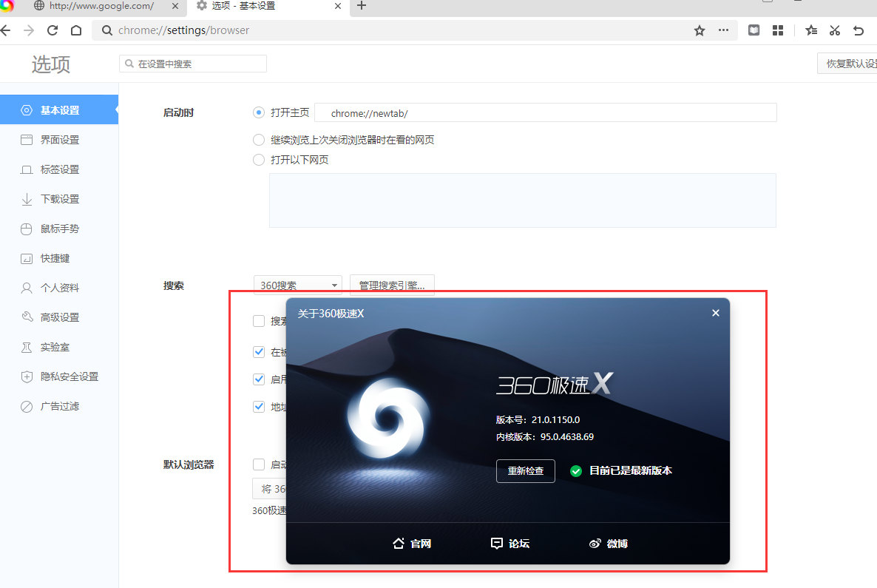Screen dimensions: 877x588
Task: Open the 论坛 link in dialog
Action: coord(510,543)
